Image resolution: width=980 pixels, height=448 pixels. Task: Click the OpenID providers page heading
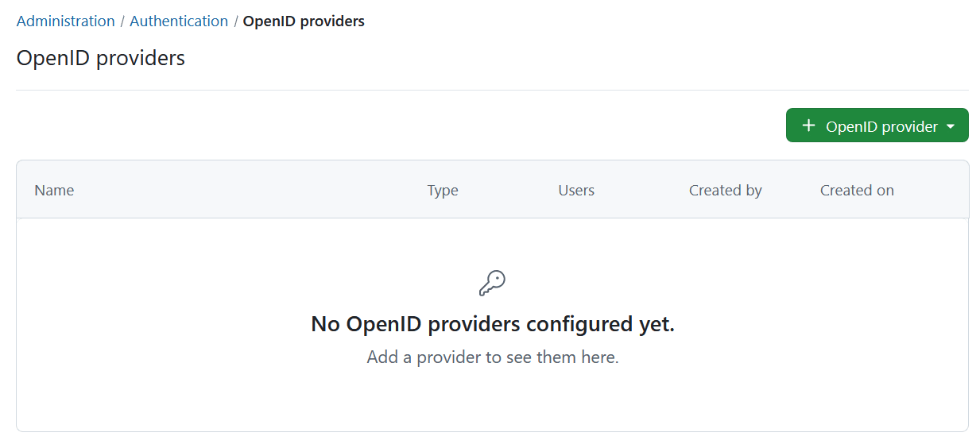coord(100,58)
